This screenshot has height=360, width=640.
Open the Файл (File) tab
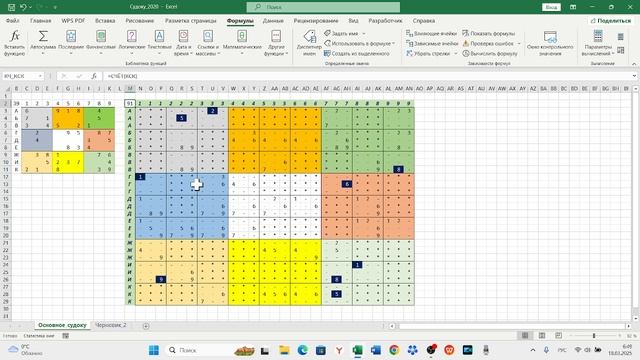tap(13, 20)
